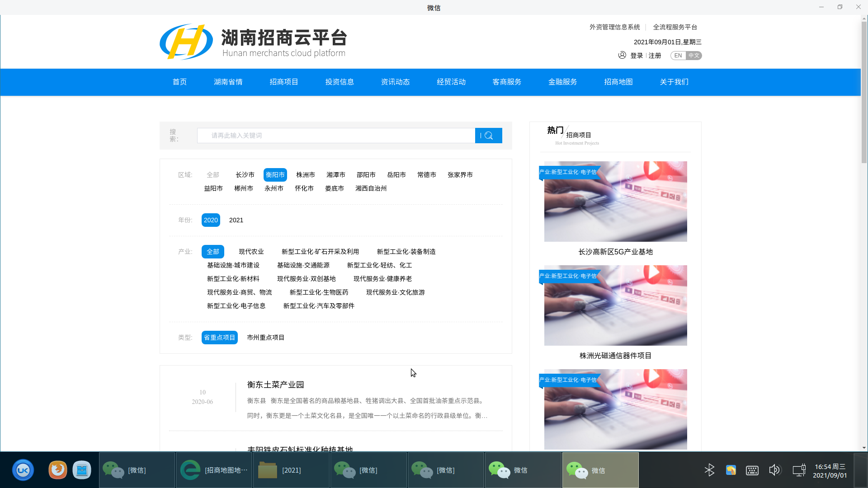The image size is (868, 488).
Task: Switch language to EN
Action: coord(678,56)
